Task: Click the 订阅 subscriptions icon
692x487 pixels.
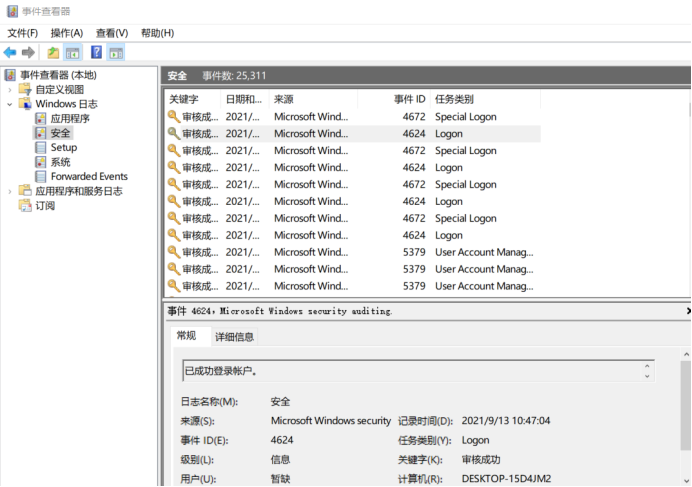Action: (x=25, y=205)
